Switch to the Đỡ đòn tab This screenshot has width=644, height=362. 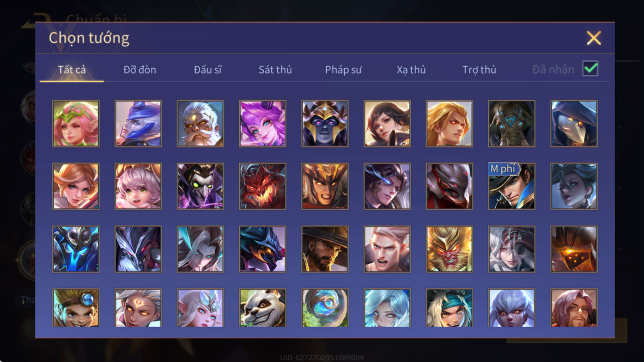140,70
